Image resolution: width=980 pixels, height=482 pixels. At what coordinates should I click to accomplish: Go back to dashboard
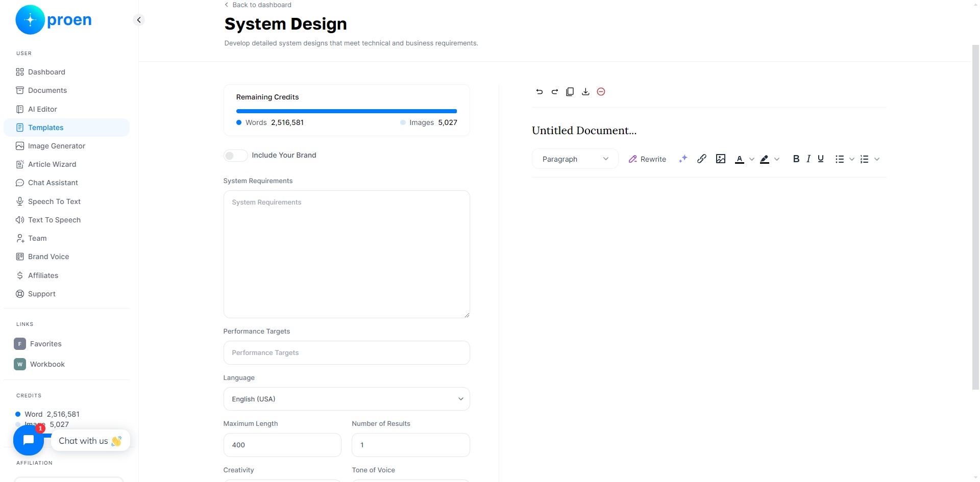[x=258, y=5]
